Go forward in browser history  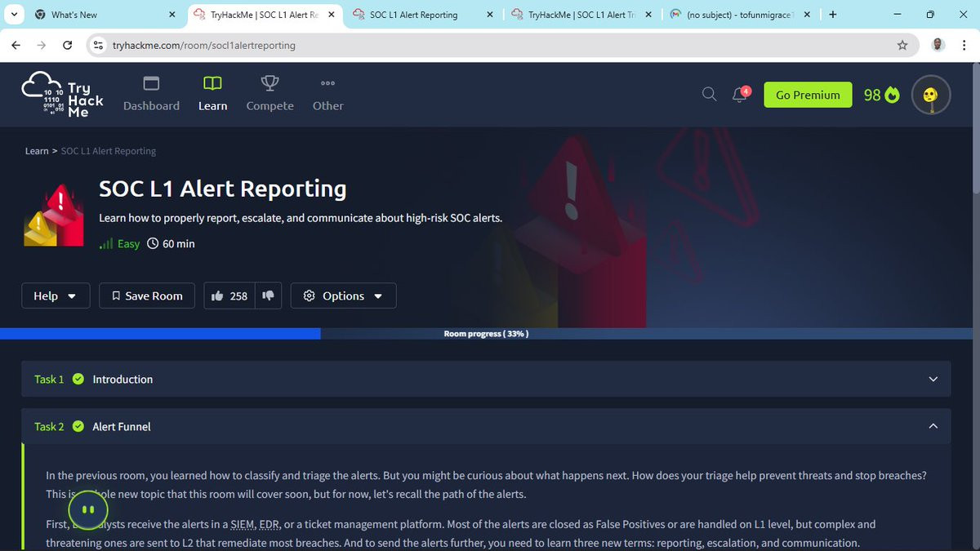click(42, 46)
